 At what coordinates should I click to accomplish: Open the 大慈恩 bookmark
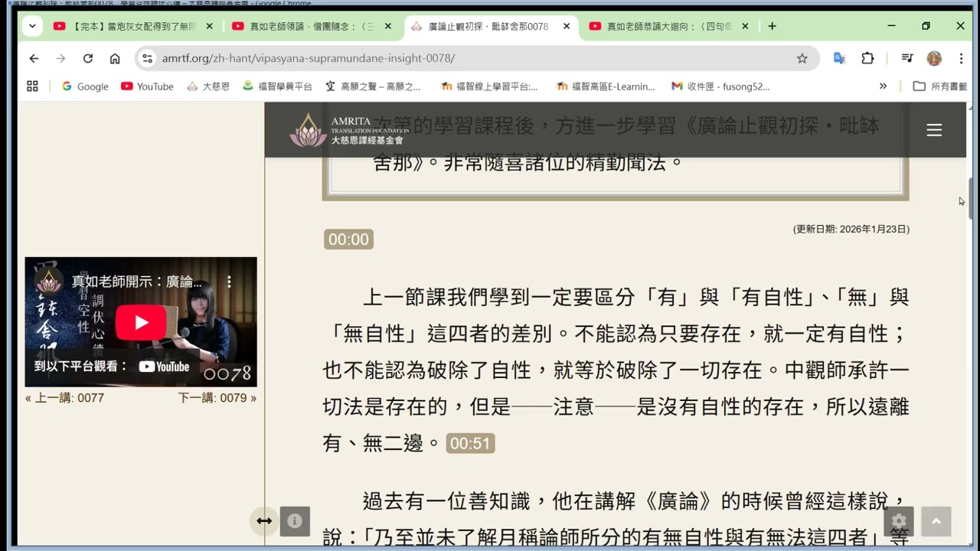[x=208, y=86]
